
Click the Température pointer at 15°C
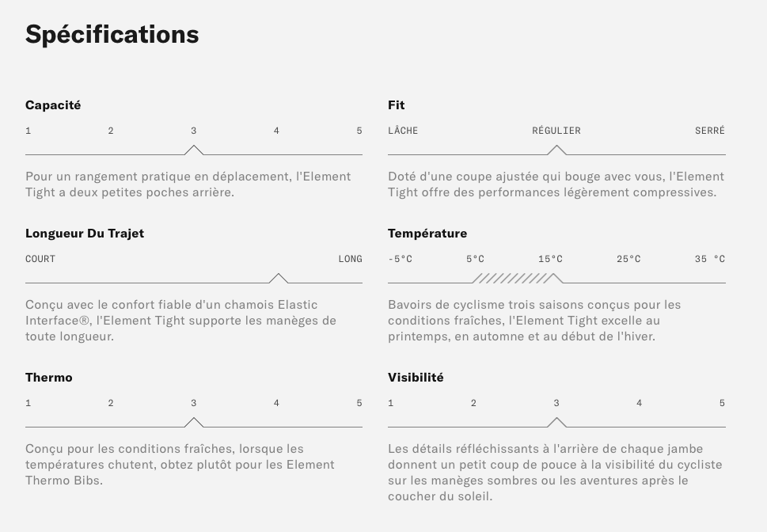[x=556, y=279]
